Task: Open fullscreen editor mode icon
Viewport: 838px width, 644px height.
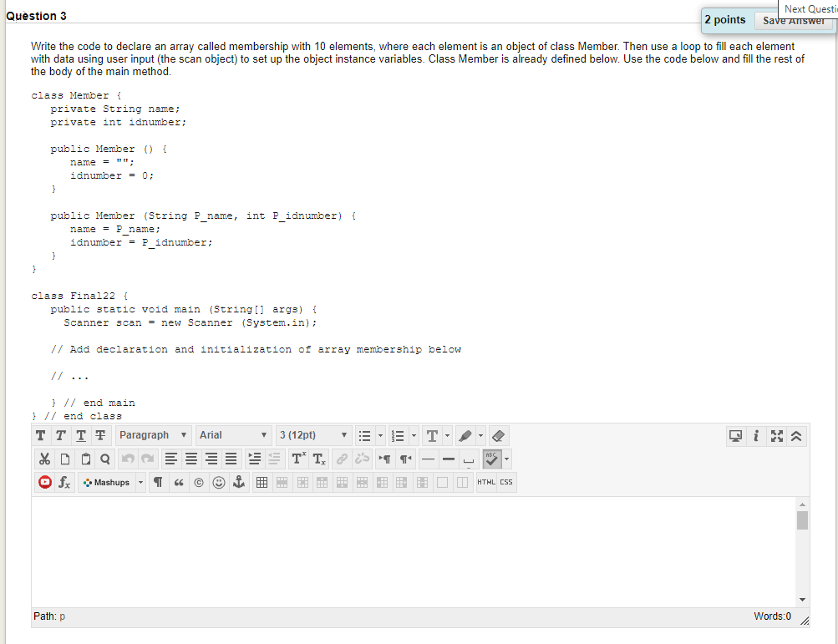Action: [776, 436]
